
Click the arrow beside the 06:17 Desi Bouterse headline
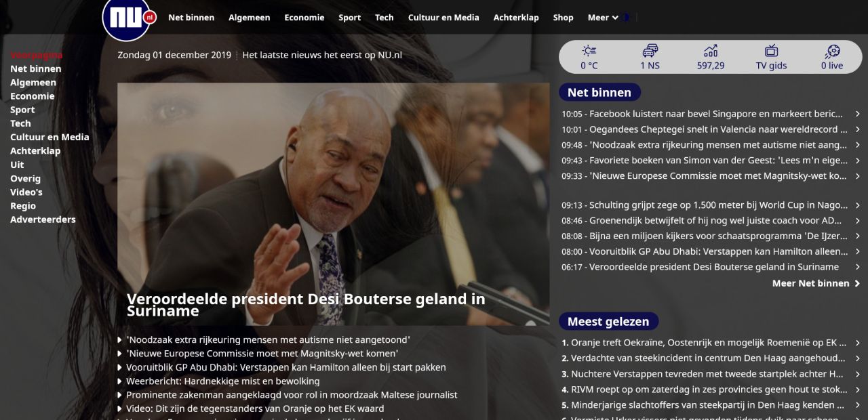coord(857,267)
